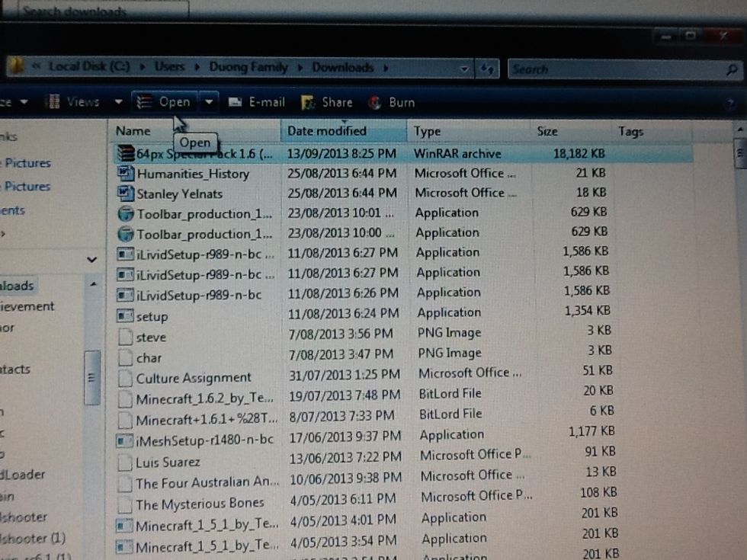Jump to Duong Family breadcrumb
This screenshot has height=560, width=747.
tap(248, 67)
